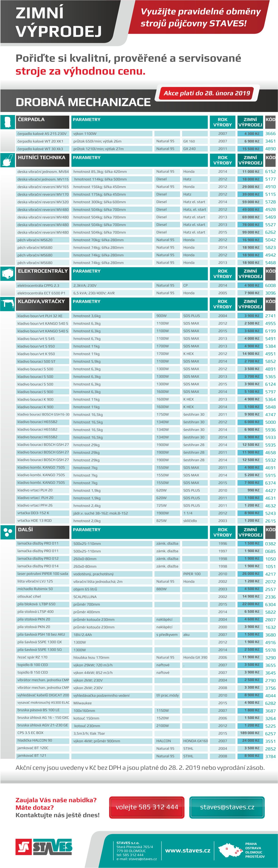The height and width of the screenshot is (868, 278).
Task: Click the drill icon beside KLADIVA,VRTAČKY
Action: click(7, 304)
